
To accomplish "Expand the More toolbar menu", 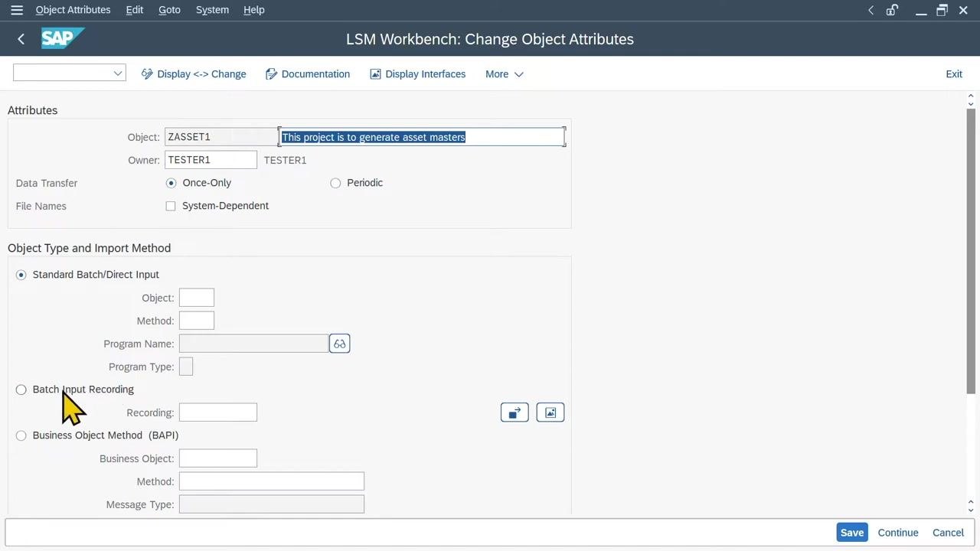I will click(x=504, y=74).
